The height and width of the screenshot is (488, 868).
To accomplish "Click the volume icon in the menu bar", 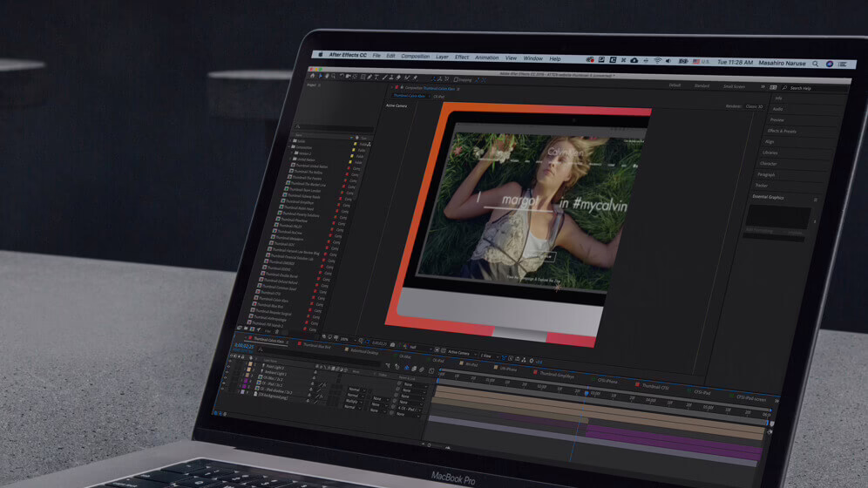I will pos(668,61).
